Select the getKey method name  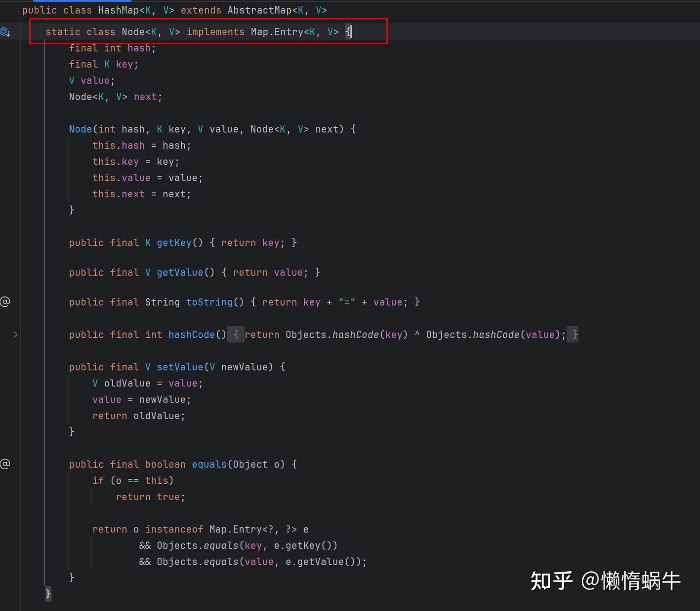coord(174,242)
